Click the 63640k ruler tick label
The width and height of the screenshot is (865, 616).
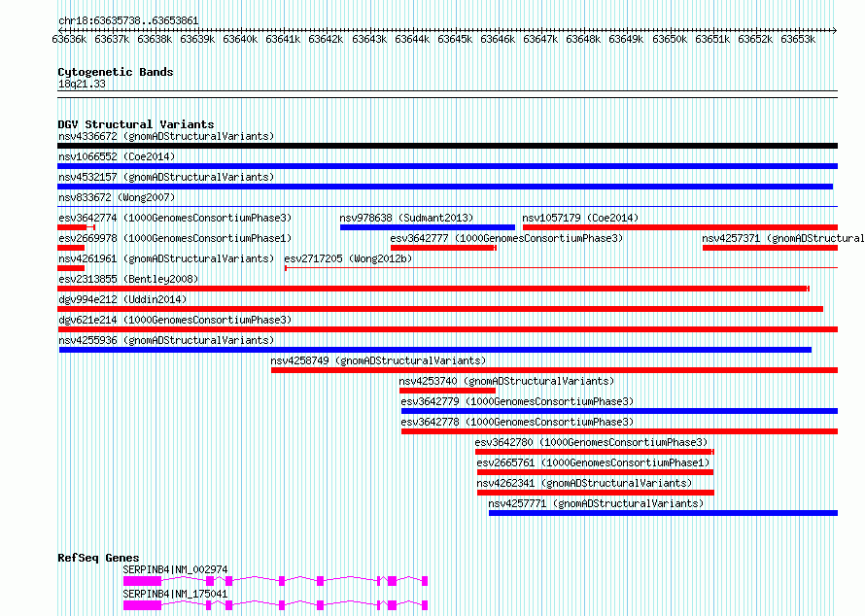click(240, 39)
